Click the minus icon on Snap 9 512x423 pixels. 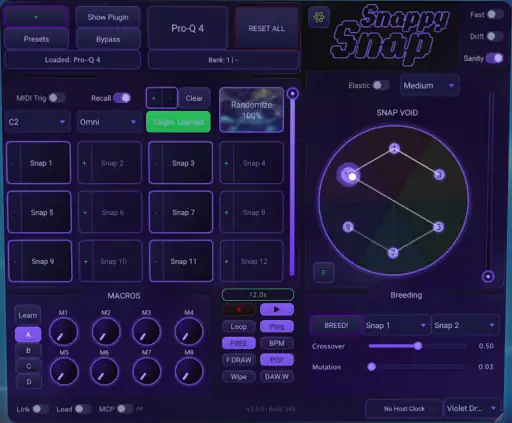15,261
